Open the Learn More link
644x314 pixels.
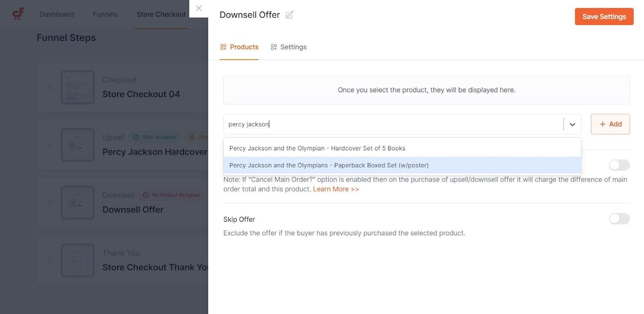(x=336, y=189)
